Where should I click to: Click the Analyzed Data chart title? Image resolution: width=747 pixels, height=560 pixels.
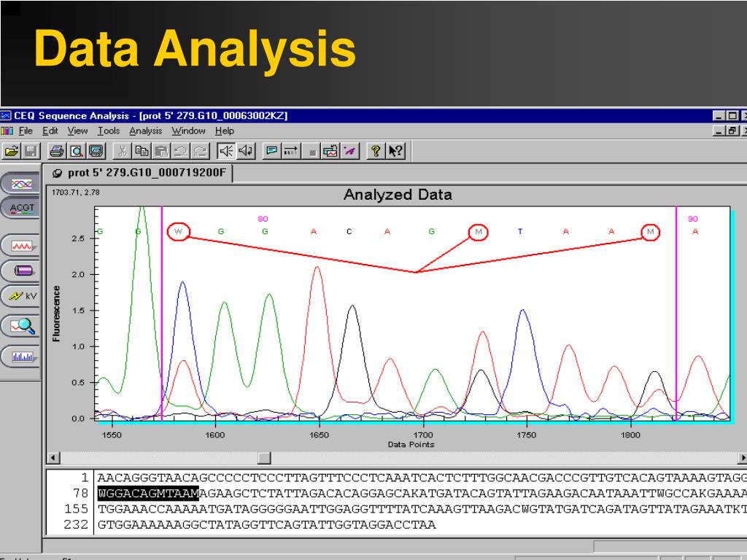point(398,195)
